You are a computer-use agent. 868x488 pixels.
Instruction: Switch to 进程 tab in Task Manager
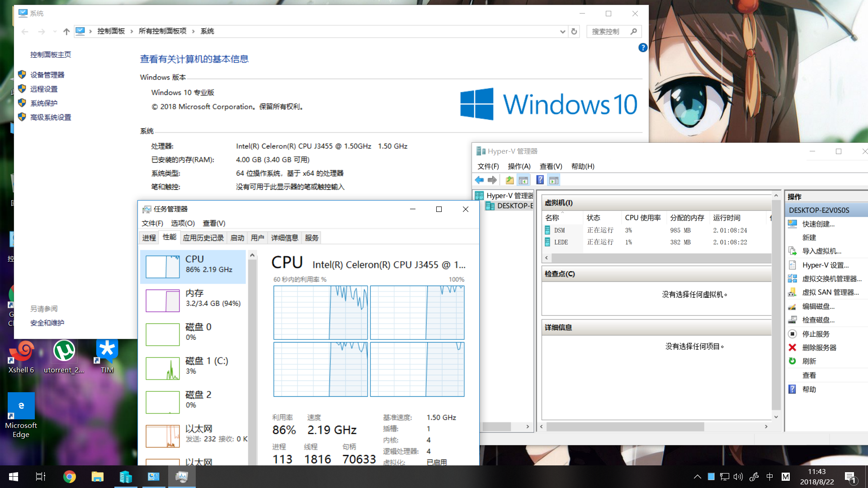(149, 238)
